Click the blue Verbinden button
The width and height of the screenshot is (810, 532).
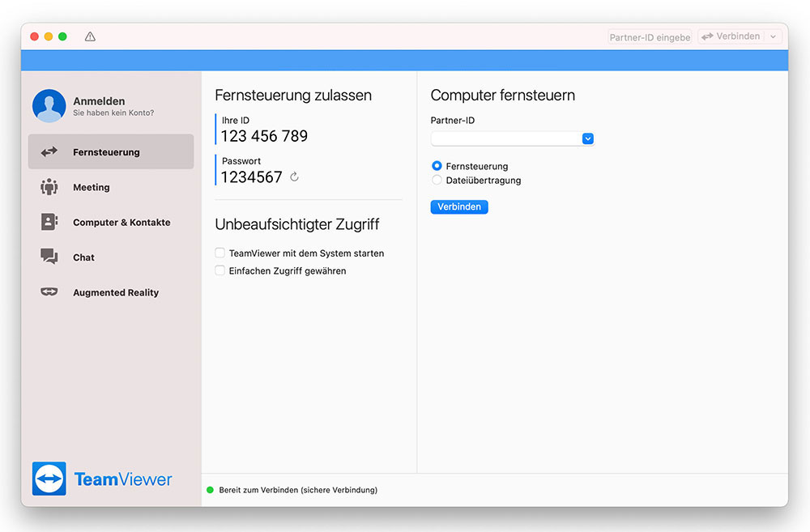click(458, 206)
